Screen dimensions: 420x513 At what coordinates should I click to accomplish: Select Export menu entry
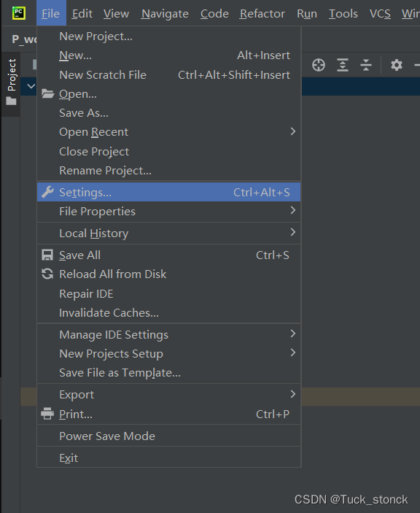point(168,394)
